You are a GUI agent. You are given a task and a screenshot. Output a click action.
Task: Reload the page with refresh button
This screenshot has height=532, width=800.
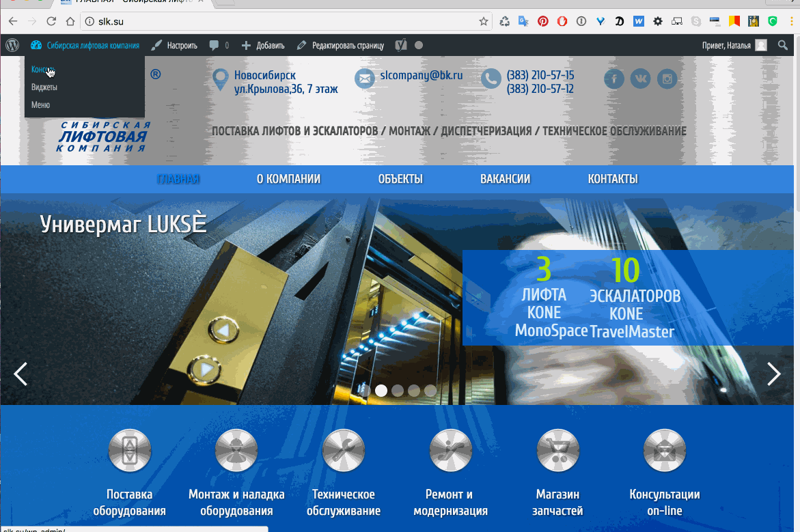point(51,21)
